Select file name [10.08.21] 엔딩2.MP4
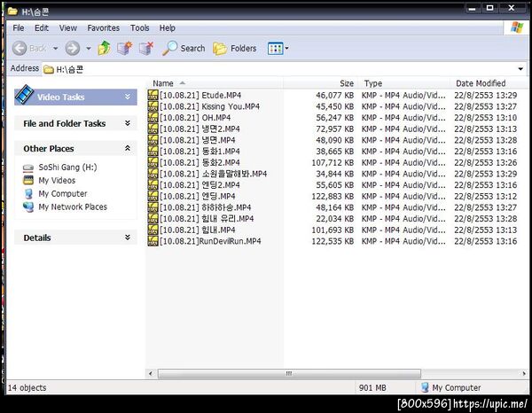This screenshot has width=532, height=413. click(199, 184)
